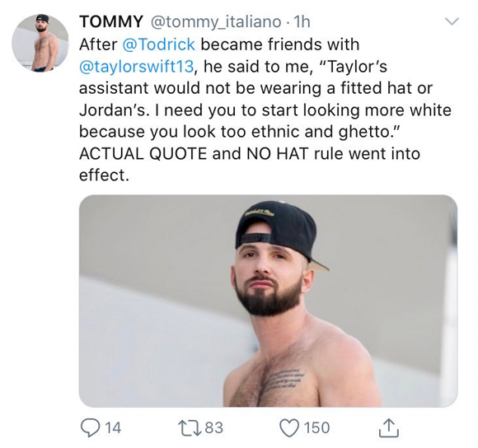Click the retweet count 83
The width and height of the screenshot is (478, 448).
(214, 427)
